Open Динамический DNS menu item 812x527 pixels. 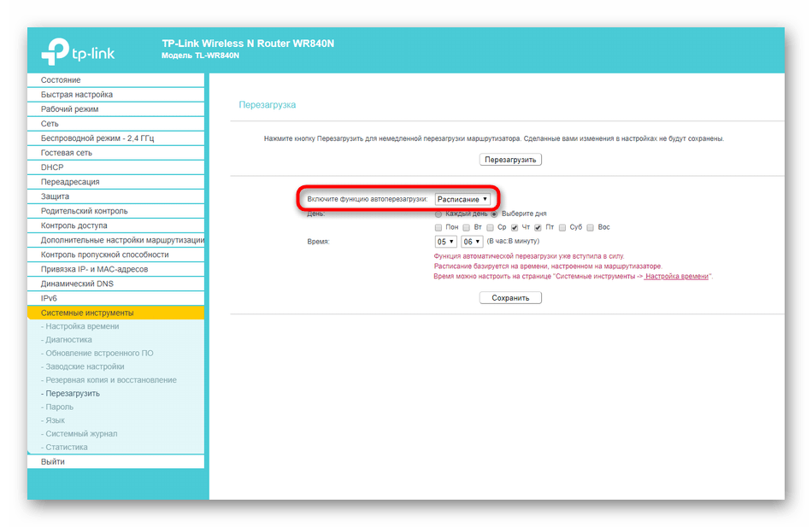pos(116,284)
